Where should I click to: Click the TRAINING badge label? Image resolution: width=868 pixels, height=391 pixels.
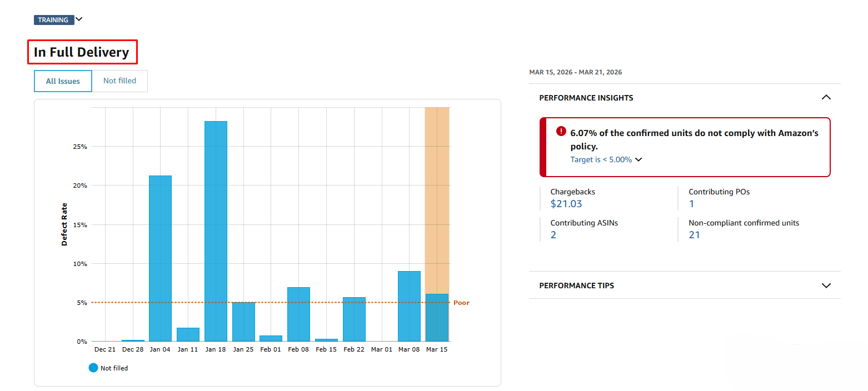point(53,19)
